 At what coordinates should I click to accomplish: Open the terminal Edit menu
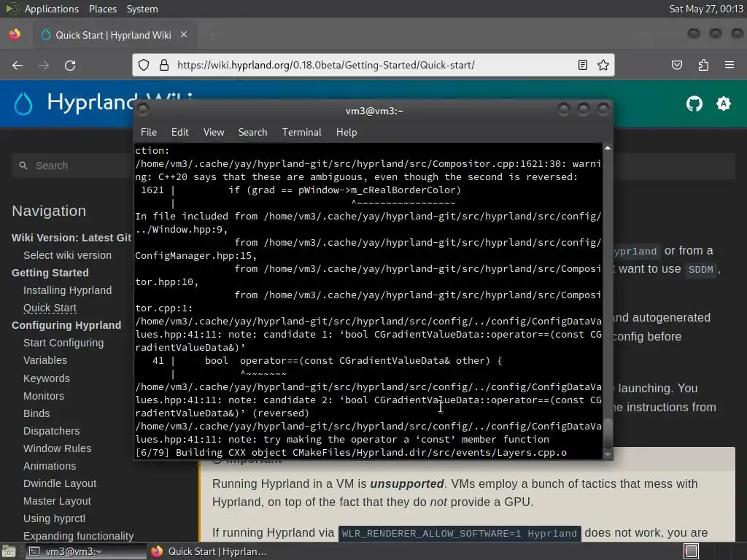click(x=180, y=133)
